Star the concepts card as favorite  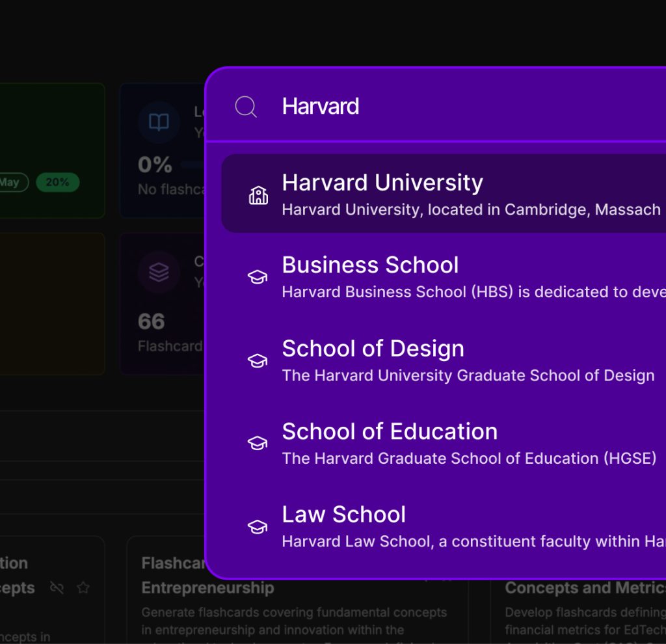click(83, 588)
